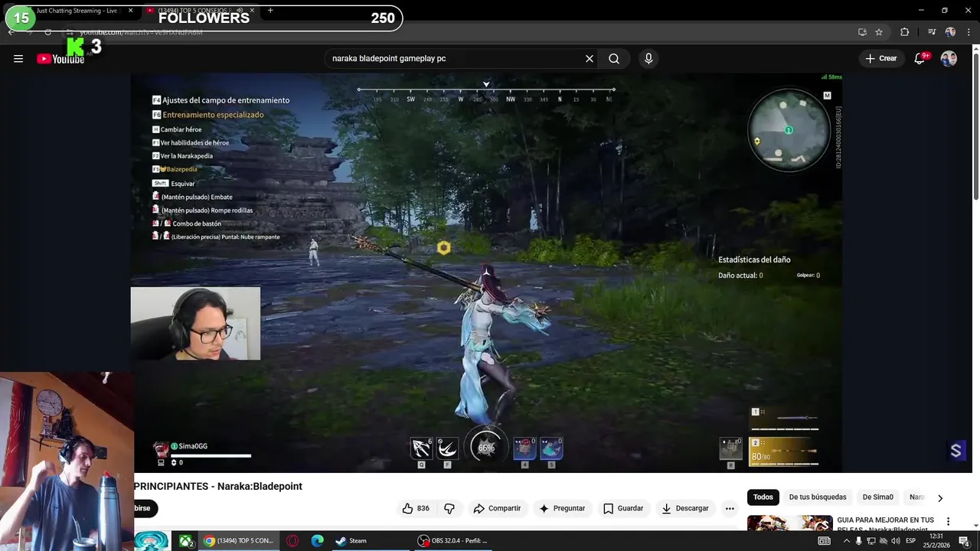Show hidden system tray icons

[846, 541]
